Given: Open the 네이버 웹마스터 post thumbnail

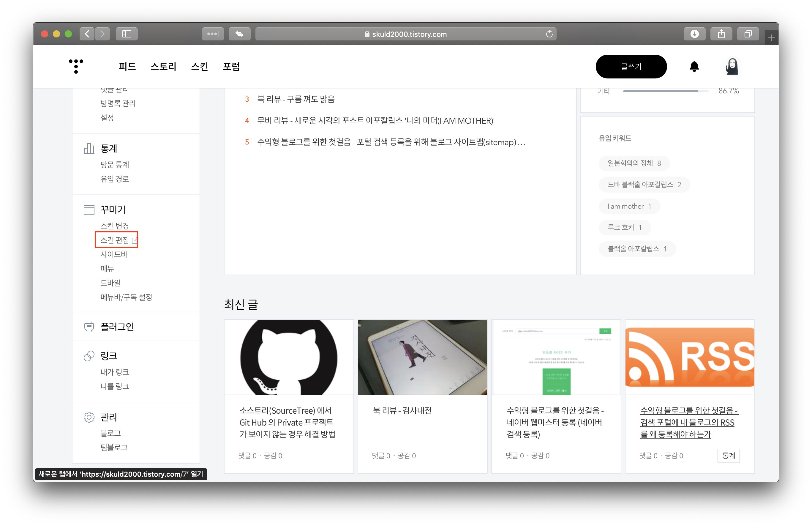Looking at the screenshot, I should 556,357.
